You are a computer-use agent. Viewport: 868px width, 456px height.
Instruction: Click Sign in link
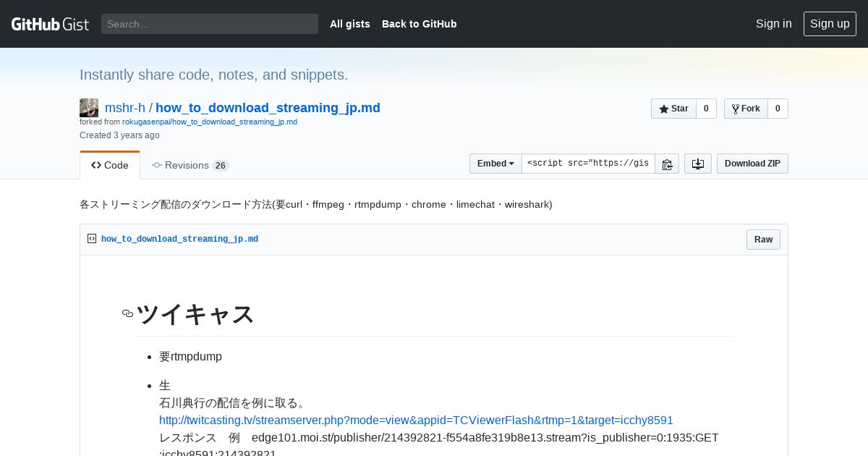[773, 23]
